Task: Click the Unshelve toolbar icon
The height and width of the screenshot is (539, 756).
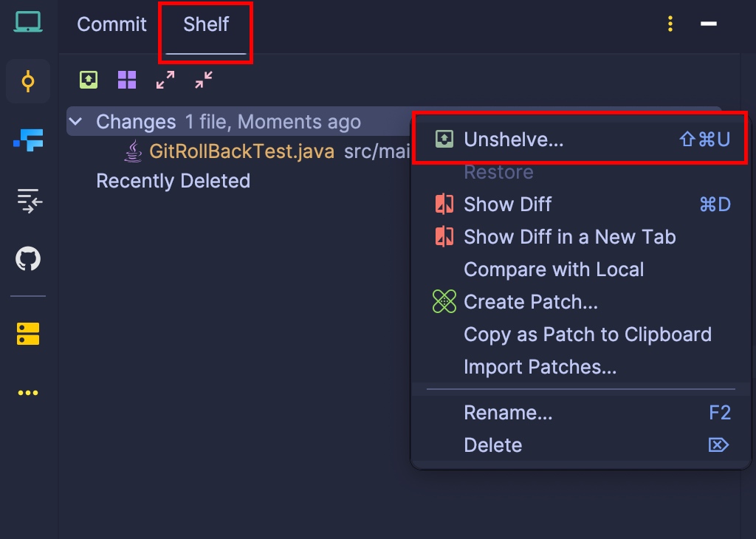Action: coord(89,80)
